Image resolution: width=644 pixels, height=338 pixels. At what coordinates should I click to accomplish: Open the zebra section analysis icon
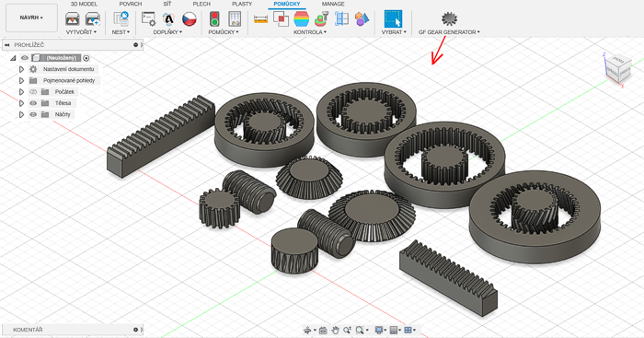tap(301, 19)
